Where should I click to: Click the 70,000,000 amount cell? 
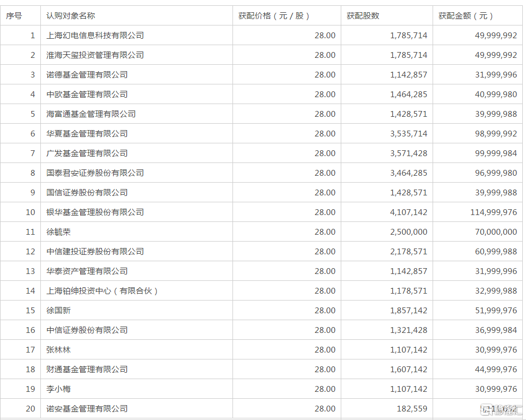[x=496, y=232]
